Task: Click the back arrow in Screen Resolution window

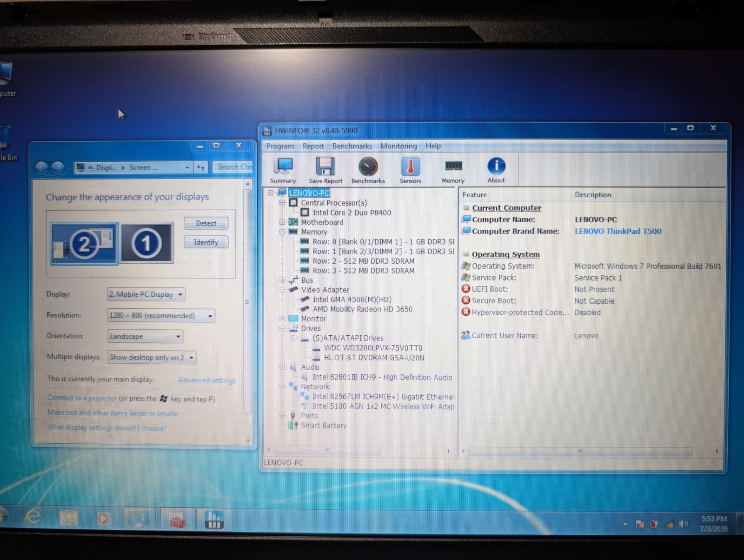Action: [41, 168]
